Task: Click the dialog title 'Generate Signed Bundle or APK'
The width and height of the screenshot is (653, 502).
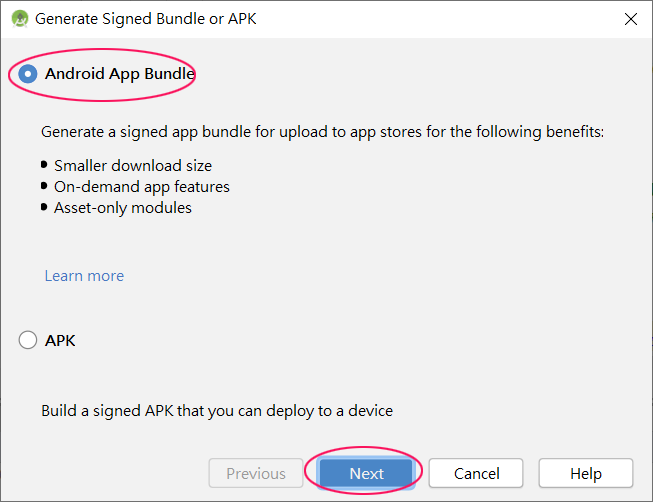Action: click(x=145, y=19)
